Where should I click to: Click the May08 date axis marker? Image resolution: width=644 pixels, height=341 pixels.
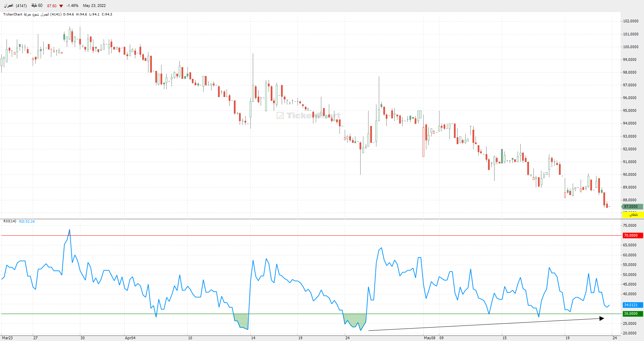click(429, 338)
